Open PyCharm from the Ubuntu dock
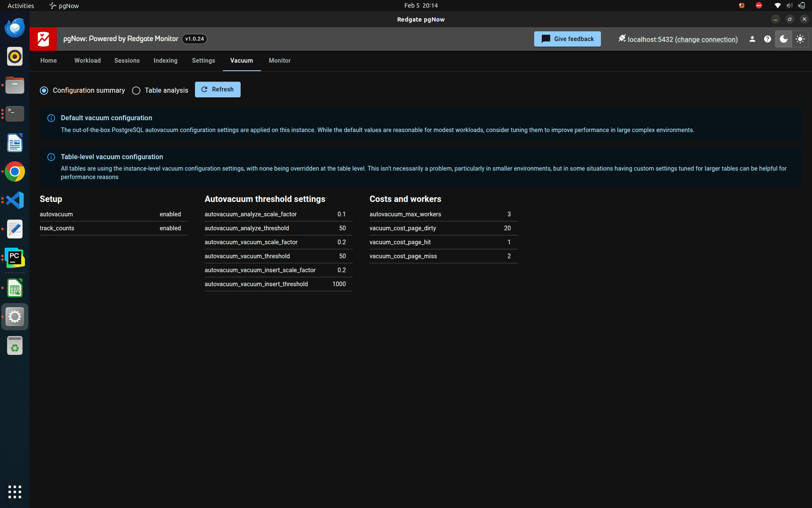The height and width of the screenshot is (508, 812). point(14,257)
